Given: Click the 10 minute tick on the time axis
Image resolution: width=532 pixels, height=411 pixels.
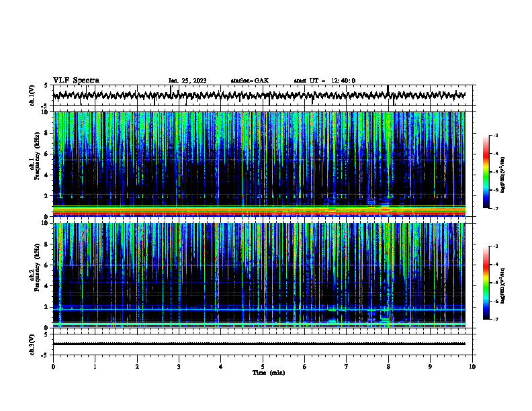Looking at the screenshot, I should (472, 367).
